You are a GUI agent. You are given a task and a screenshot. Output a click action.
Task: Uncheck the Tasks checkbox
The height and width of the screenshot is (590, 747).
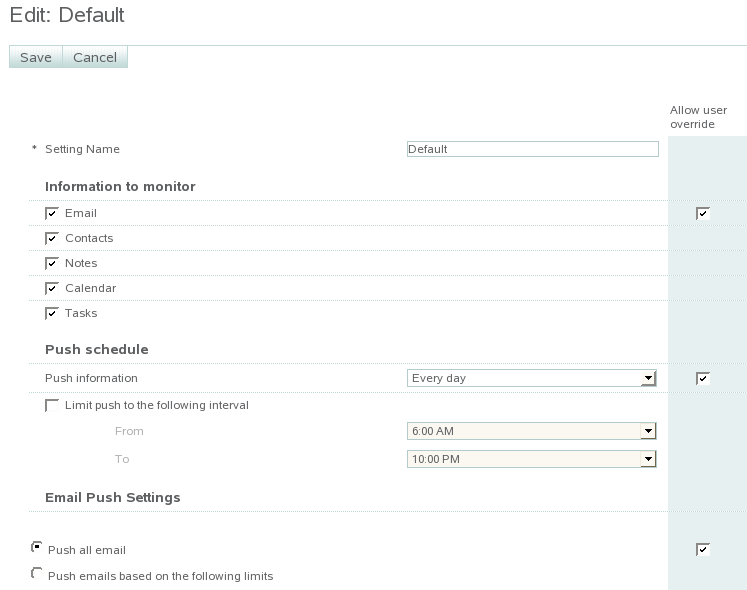[x=52, y=313]
